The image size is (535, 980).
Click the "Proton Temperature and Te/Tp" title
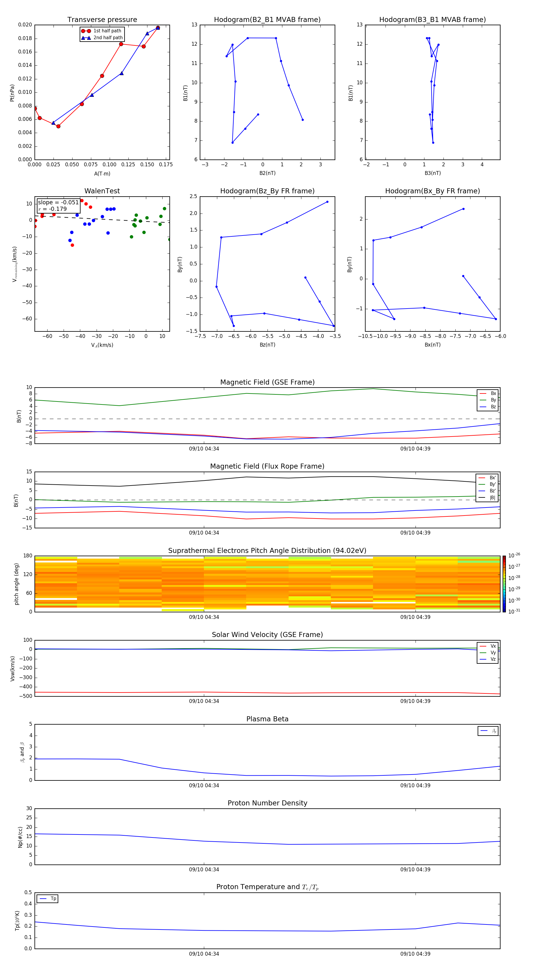coord(267,887)
